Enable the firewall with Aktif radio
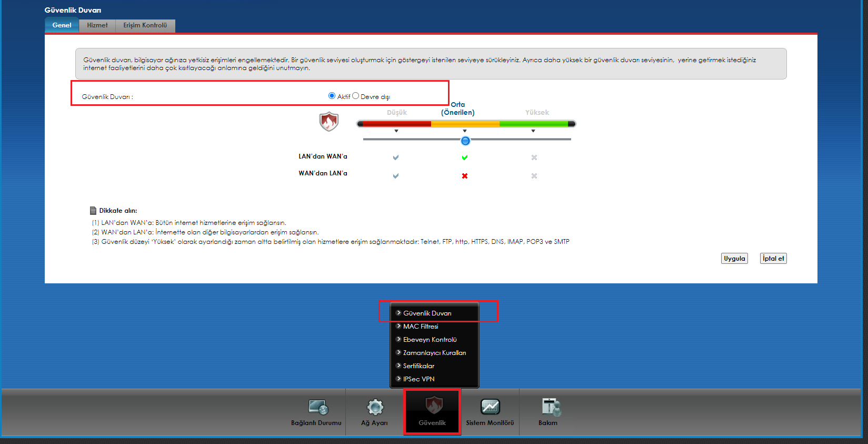868x444 pixels. click(x=332, y=96)
